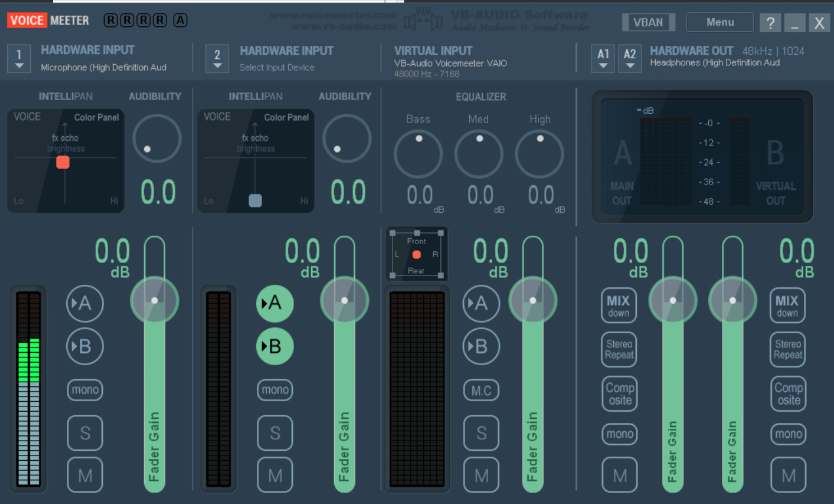
Task: Click the Microphone device name text
Action: click(104, 67)
